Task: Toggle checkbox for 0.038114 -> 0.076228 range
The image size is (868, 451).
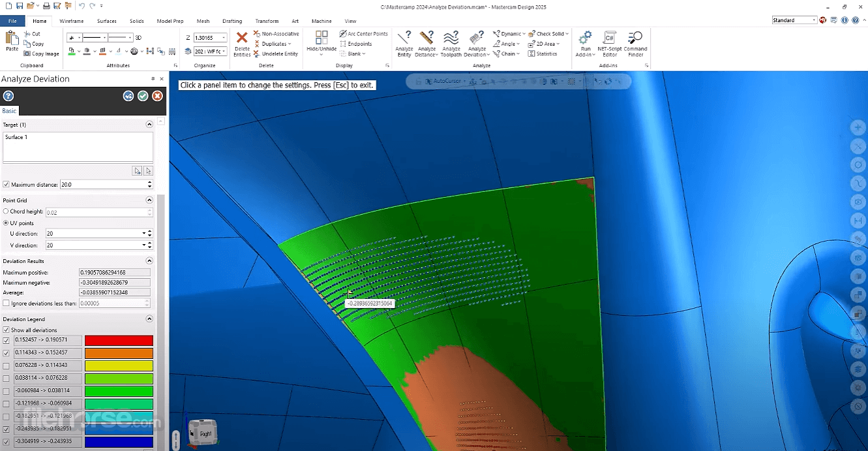Action: [x=7, y=379]
